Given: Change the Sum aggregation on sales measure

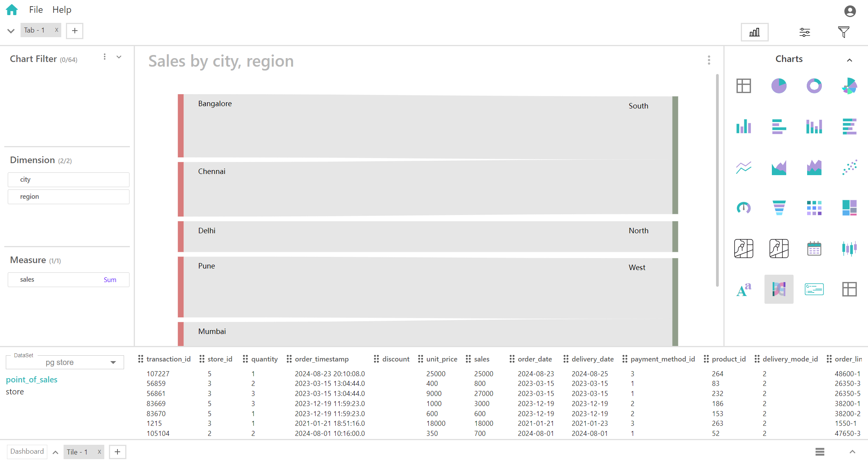Looking at the screenshot, I should (x=110, y=280).
